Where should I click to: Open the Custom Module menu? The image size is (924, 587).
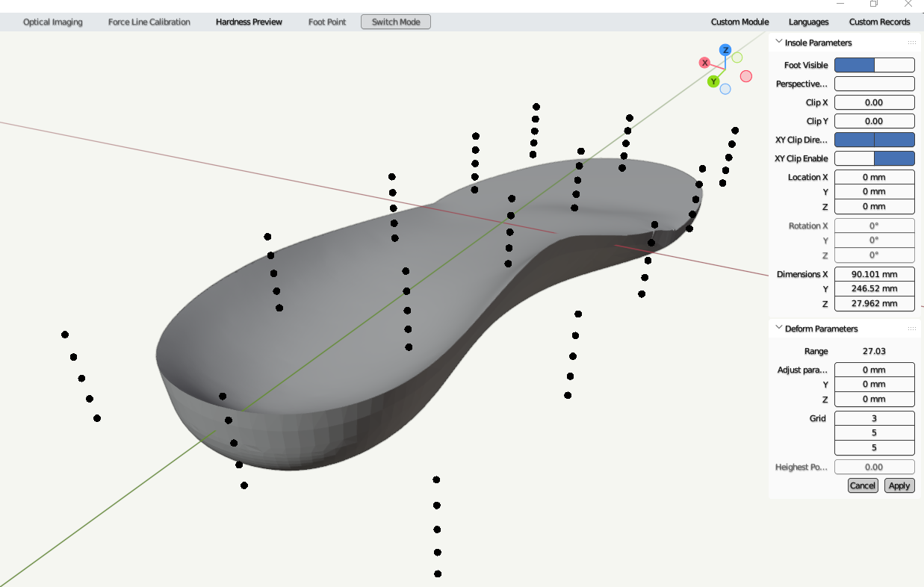tap(739, 22)
